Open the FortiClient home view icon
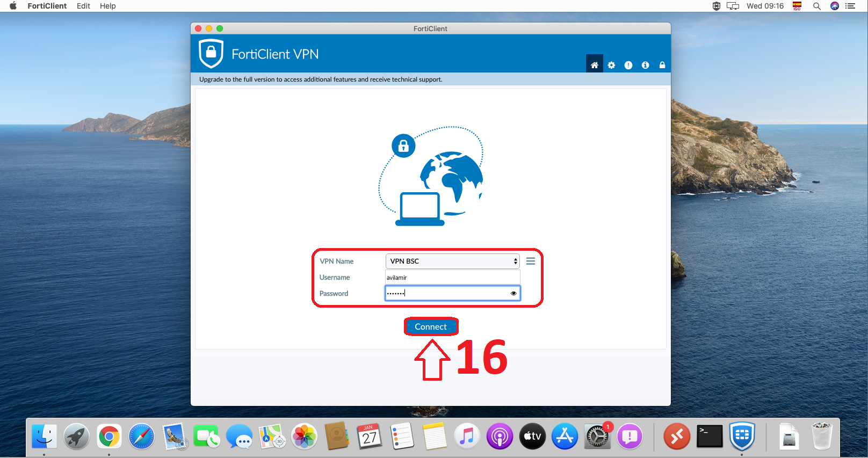This screenshot has width=868, height=458. 594,65
